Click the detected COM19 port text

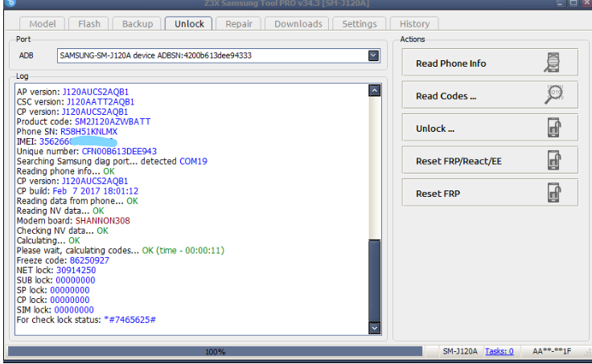tap(193, 161)
